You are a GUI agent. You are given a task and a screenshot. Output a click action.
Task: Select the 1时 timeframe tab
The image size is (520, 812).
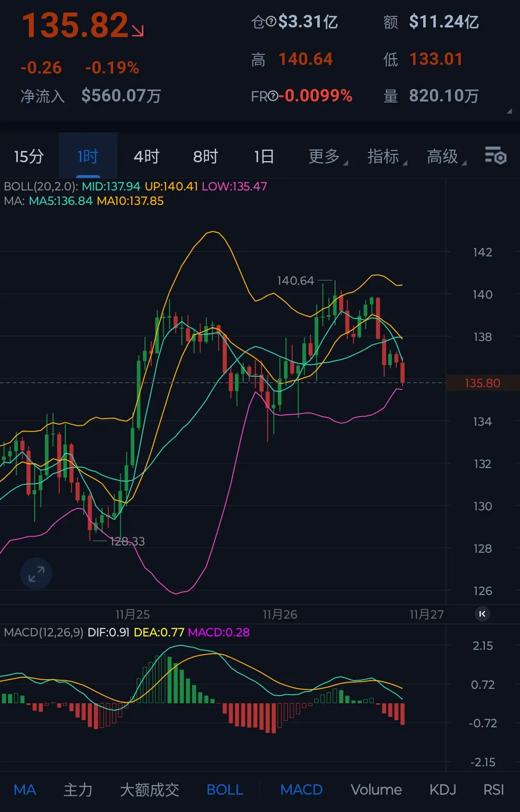(x=88, y=156)
